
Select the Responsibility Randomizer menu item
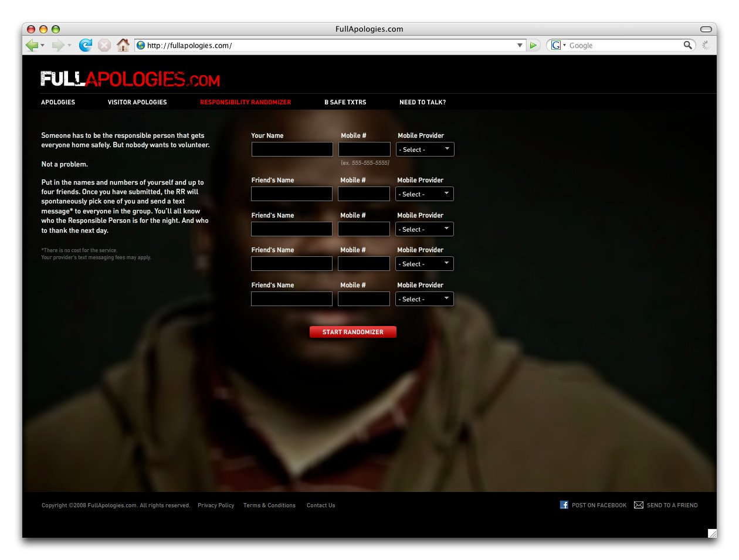(245, 102)
